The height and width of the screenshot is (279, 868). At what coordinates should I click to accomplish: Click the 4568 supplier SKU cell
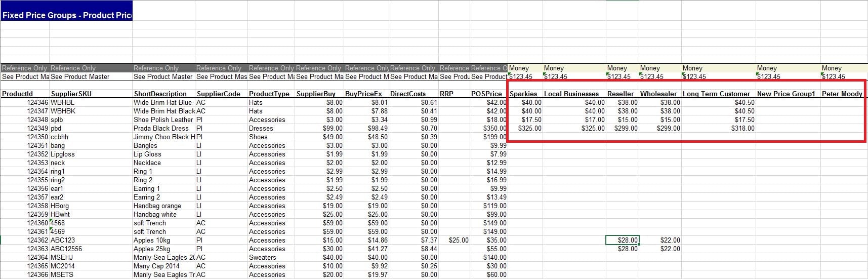91,223
